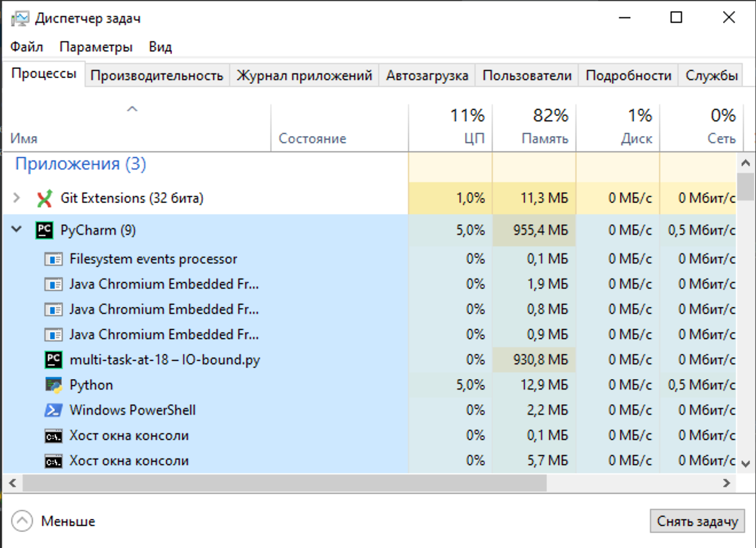The width and height of the screenshot is (756, 548).
Task: Collapse the PyCharm (9) process group
Action: [x=16, y=230]
